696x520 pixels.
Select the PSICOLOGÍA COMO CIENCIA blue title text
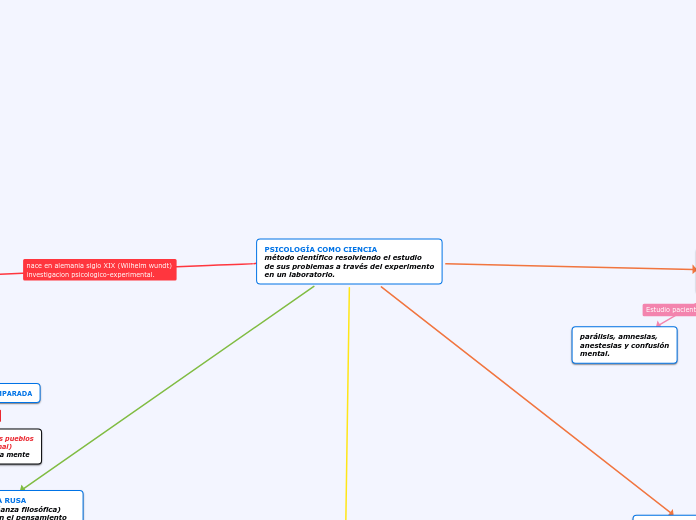(x=320, y=249)
